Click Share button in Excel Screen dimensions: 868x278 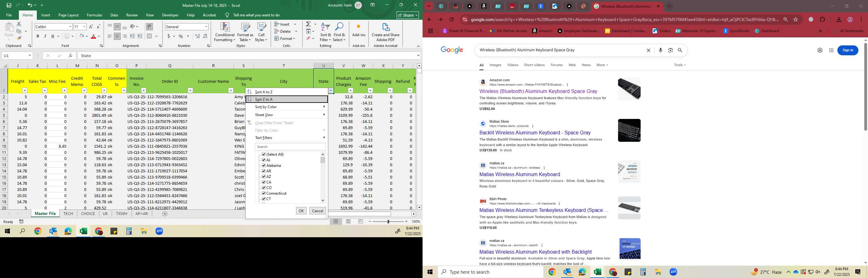pyautogui.click(x=408, y=15)
